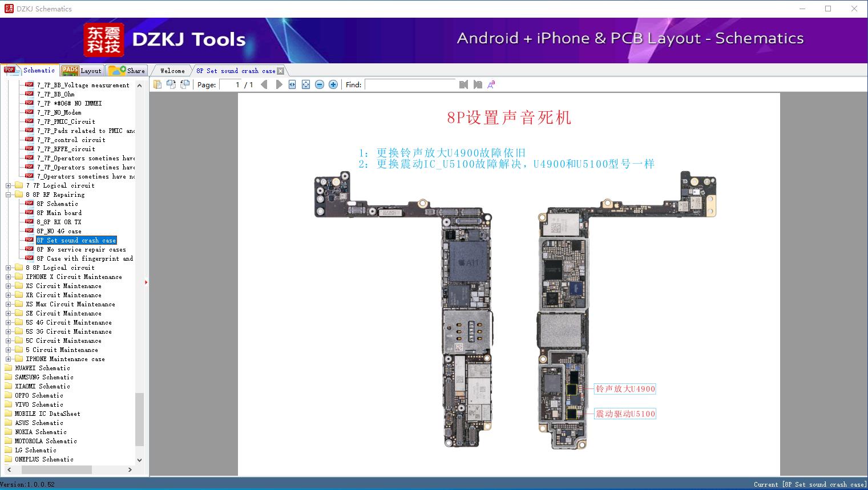
Task: Close the 8P Set sound crash case tab
Action: [x=280, y=71]
